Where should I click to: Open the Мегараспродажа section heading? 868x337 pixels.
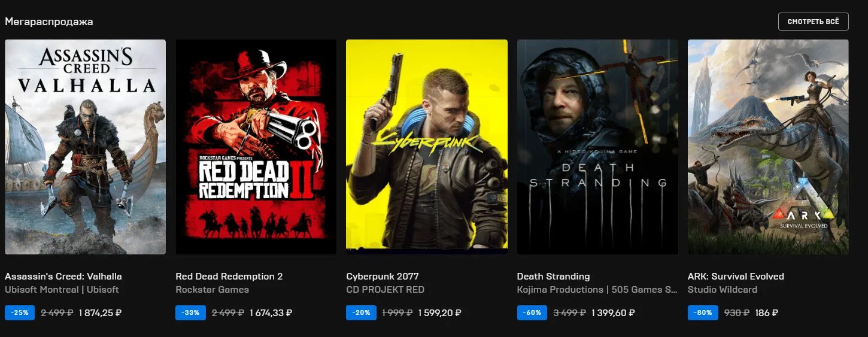pyautogui.click(x=49, y=22)
